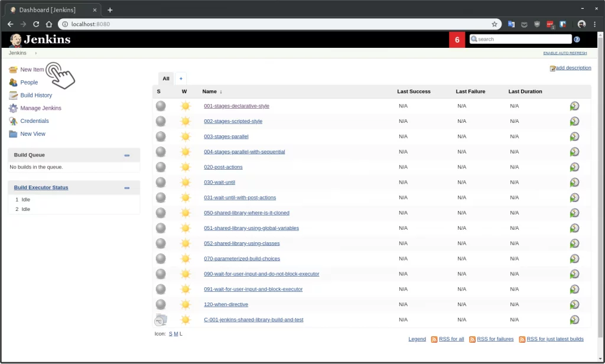605x364 pixels.
Task: Sort by the S status column header
Action: [x=158, y=92]
